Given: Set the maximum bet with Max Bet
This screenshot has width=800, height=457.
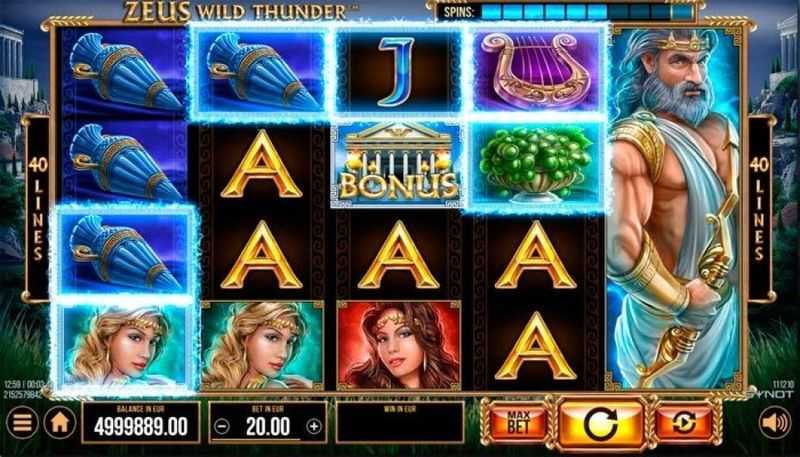Looking at the screenshot, I should click(x=518, y=423).
